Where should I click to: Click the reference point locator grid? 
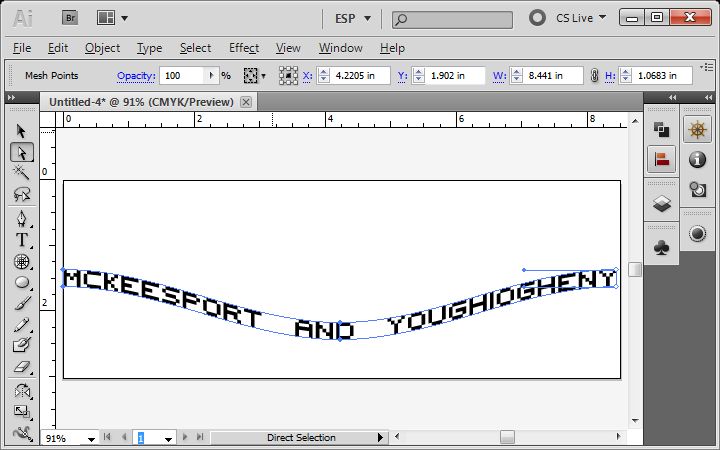tap(288, 76)
